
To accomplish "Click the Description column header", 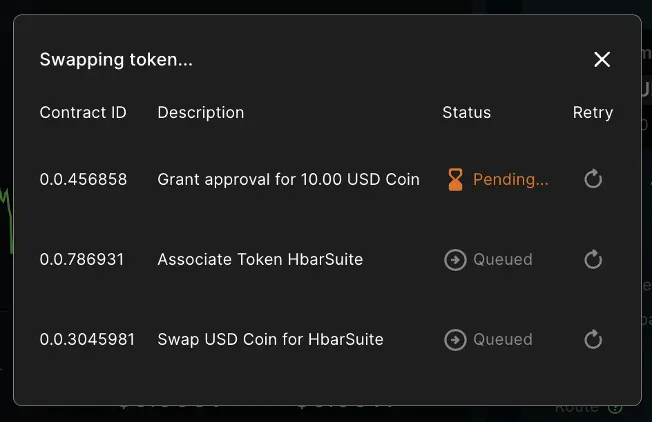I will tap(200, 113).
